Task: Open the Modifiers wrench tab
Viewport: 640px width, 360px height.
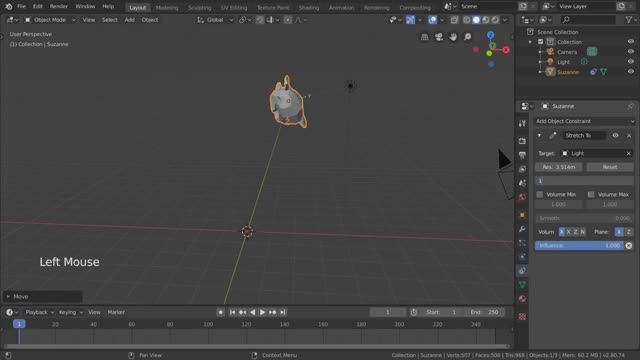Action: click(522, 229)
